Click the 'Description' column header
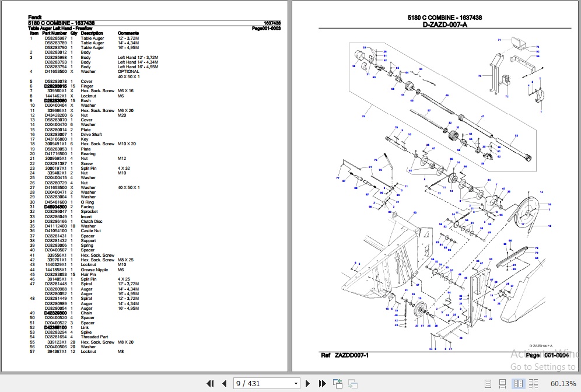Viewport: 581px width, 392px height. point(92,33)
